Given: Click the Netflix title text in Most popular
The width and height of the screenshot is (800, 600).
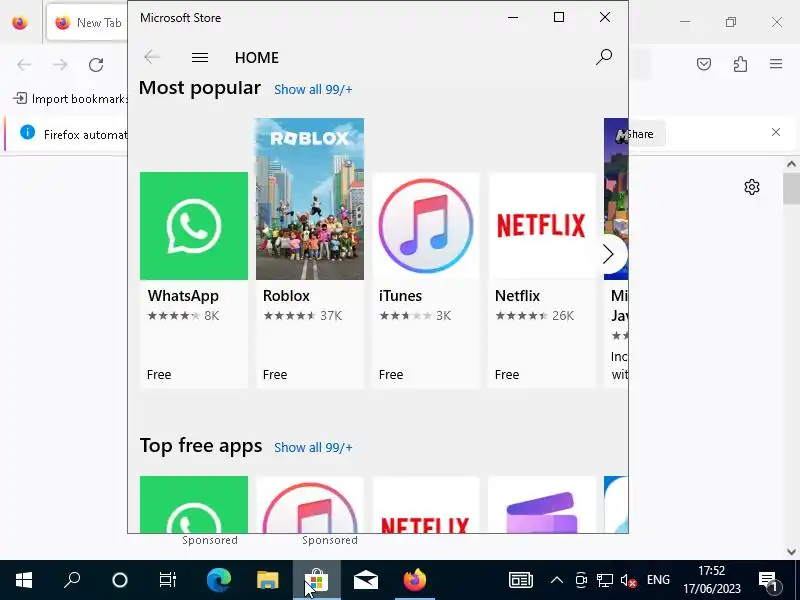Looking at the screenshot, I should (x=517, y=296).
